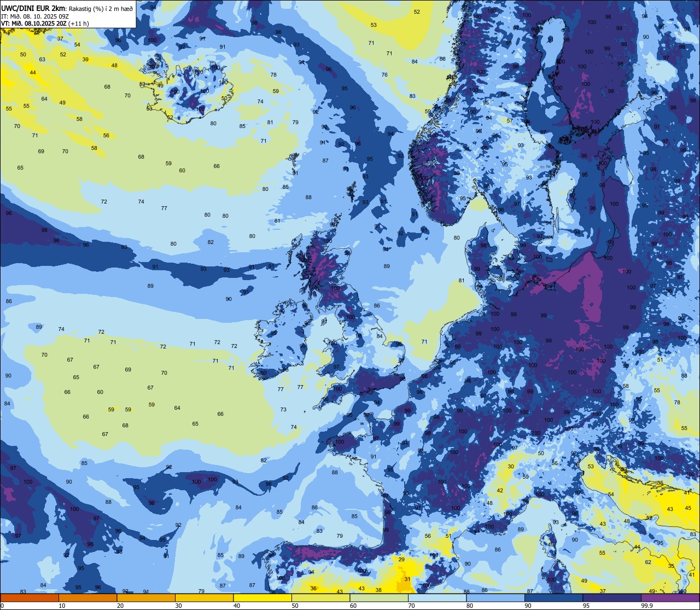Click the "70" tick label on the legend

coord(412,606)
